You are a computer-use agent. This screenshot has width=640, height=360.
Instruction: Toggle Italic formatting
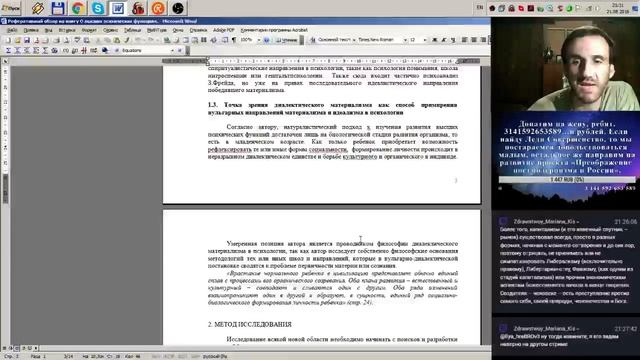tap(444, 40)
